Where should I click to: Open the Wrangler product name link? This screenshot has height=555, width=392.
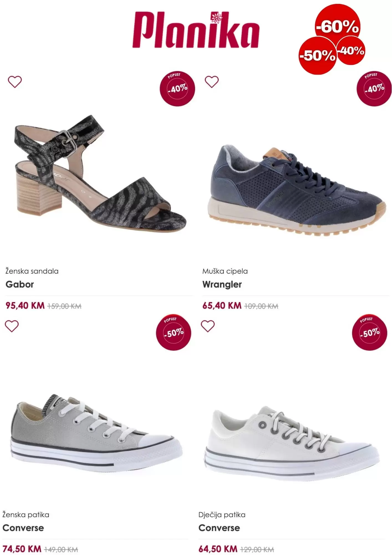click(x=222, y=284)
